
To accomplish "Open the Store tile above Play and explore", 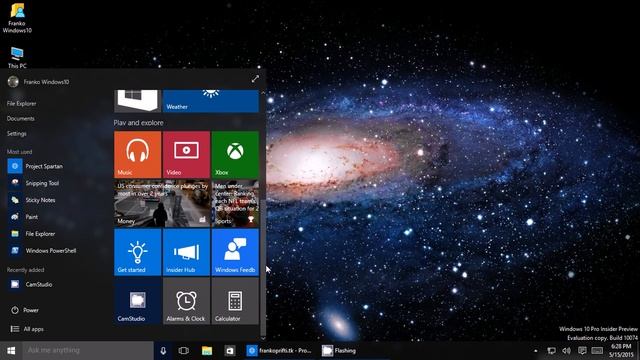I will [x=138, y=101].
